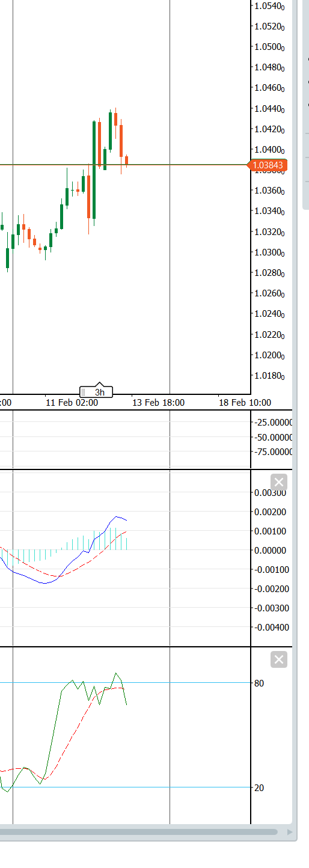
Task: Click the drag grip beside 3h label
Action: 84,393
